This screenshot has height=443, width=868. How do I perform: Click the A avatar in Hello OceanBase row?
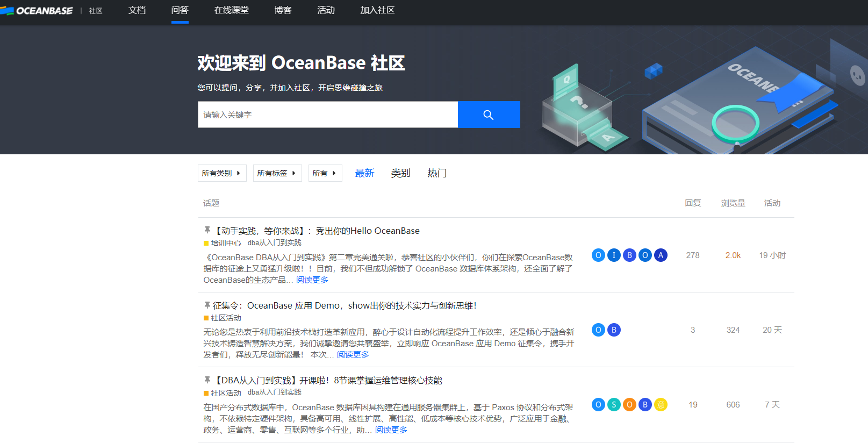click(x=661, y=255)
